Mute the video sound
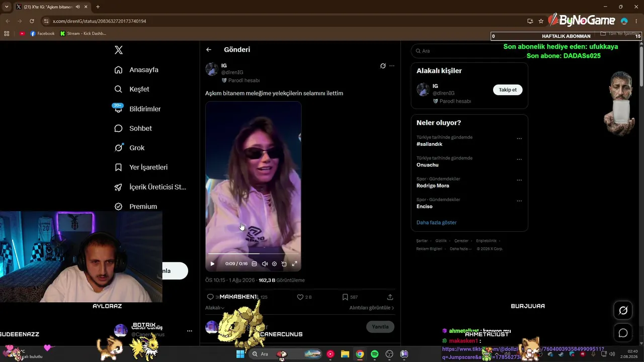This screenshot has height=362, width=644. [x=265, y=263]
